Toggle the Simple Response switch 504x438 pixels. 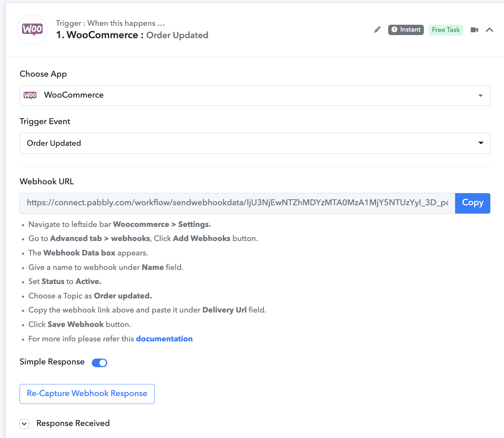(100, 363)
